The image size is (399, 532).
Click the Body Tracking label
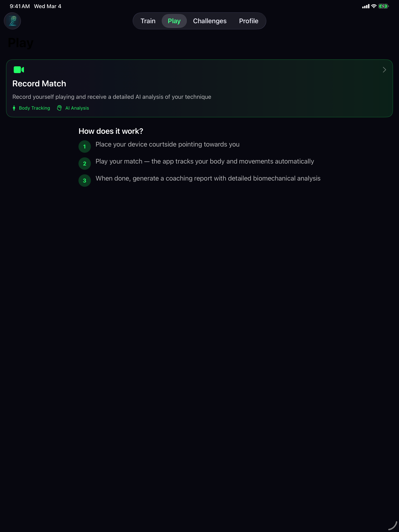pos(34,108)
